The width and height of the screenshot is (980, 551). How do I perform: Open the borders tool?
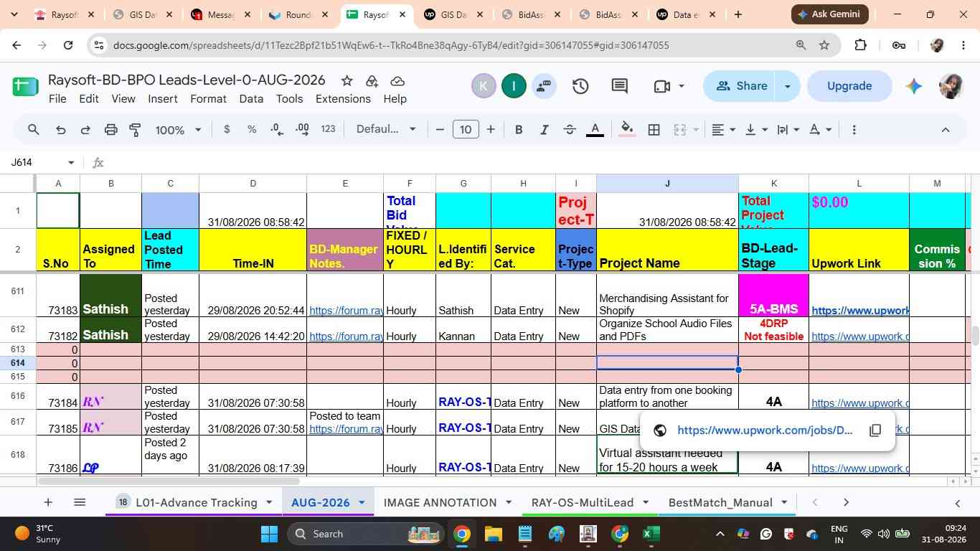(x=654, y=130)
